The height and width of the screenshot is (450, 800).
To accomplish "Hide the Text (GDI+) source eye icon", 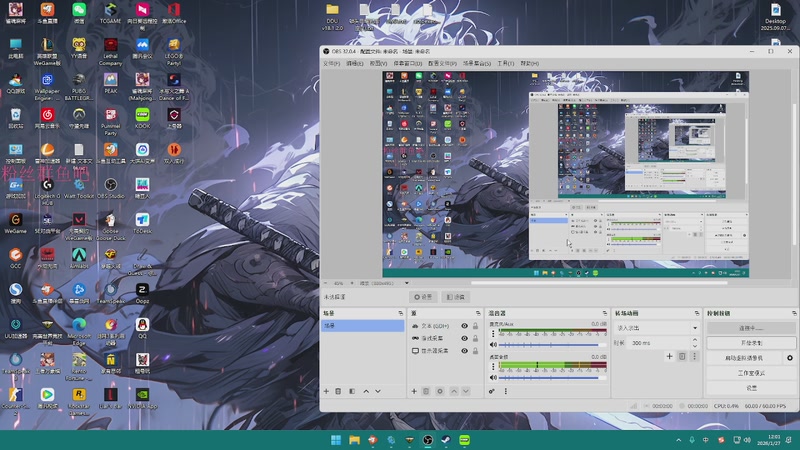I will pyautogui.click(x=464, y=326).
